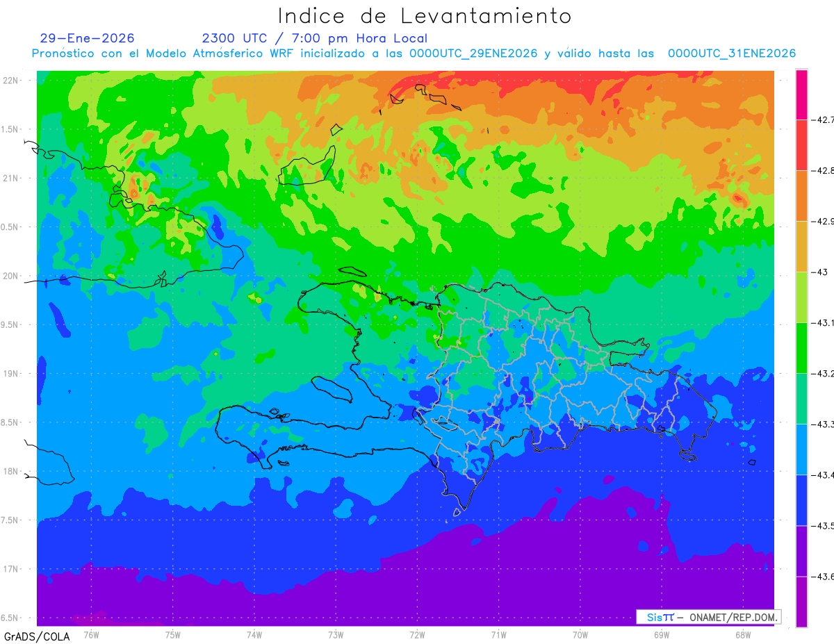The height and width of the screenshot is (644, 834).
Task: Click the '-42.7' color bar value
Action: point(823,119)
